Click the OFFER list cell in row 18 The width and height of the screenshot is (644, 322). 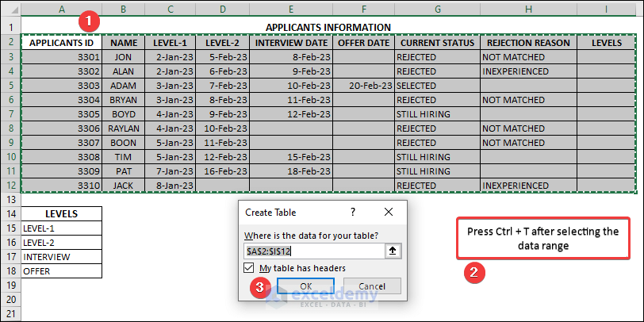point(62,271)
